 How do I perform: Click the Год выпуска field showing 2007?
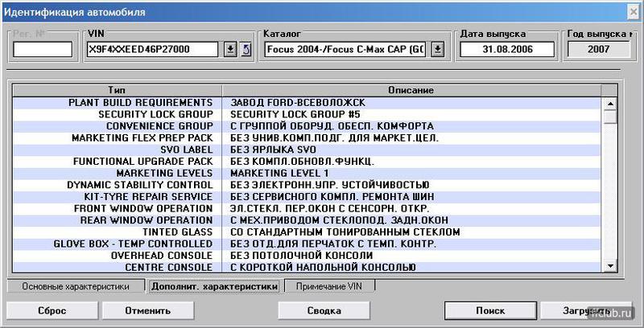pyautogui.click(x=598, y=50)
